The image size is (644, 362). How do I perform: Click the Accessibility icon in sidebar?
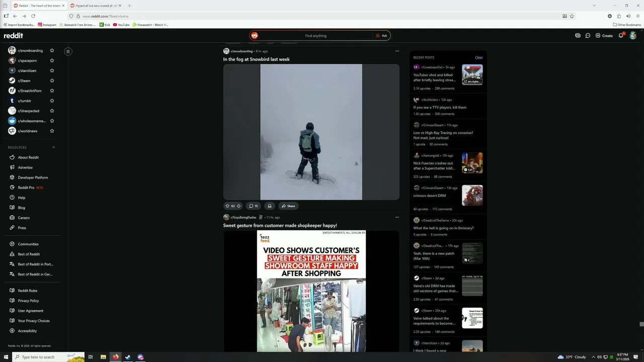click(x=12, y=331)
